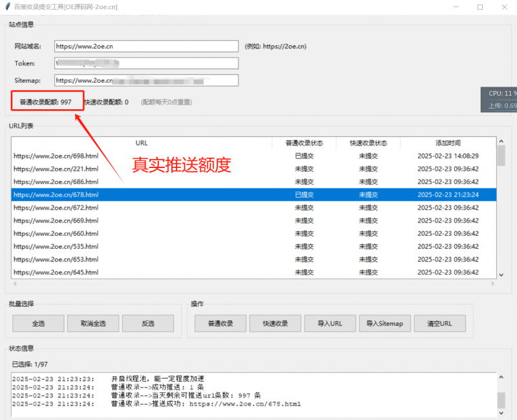Click the 快速收录 submit button
517x420 pixels.
[x=275, y=323]
